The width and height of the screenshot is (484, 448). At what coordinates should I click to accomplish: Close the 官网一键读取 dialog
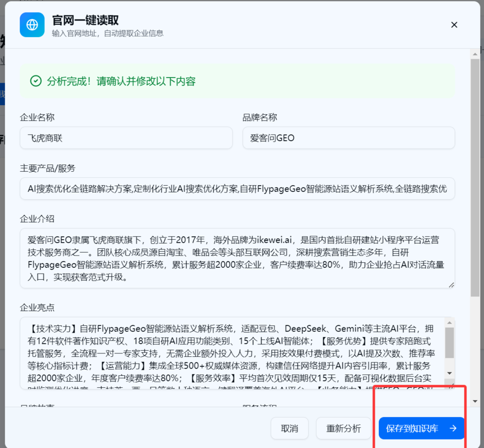454,25
